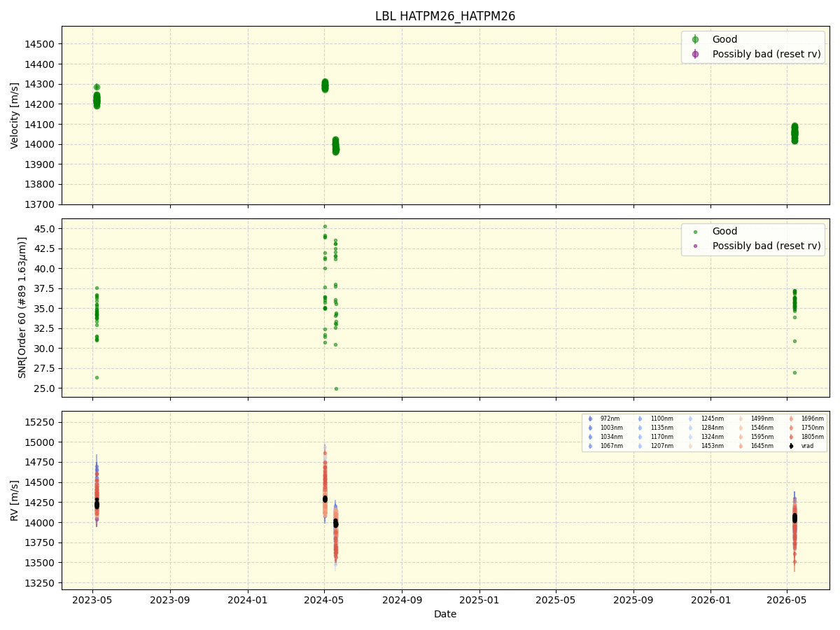Click the 2026-05 velocity data cluster
840x630 pixels.
[x=794, y=133]
